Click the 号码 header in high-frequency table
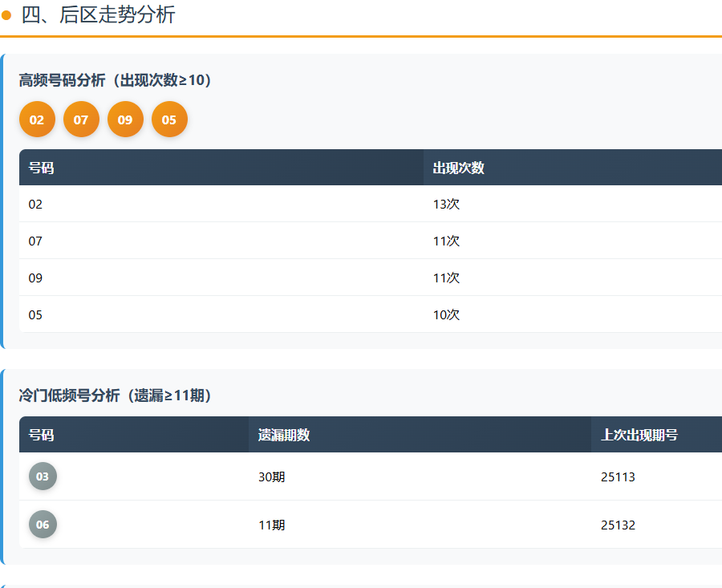 click(x=42, y=168)
